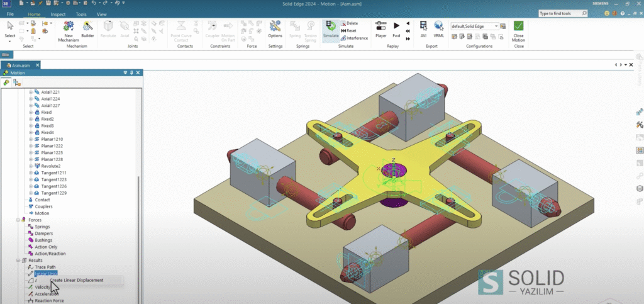Select the Bushings tree item

tap(43, 240)
